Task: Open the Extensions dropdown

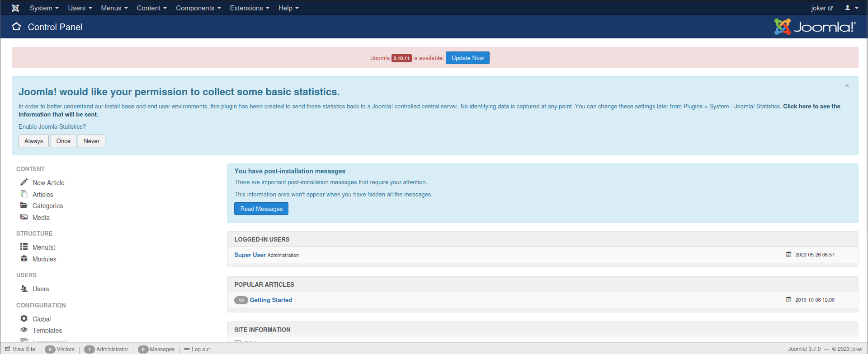Action: (x=250, y=8)
